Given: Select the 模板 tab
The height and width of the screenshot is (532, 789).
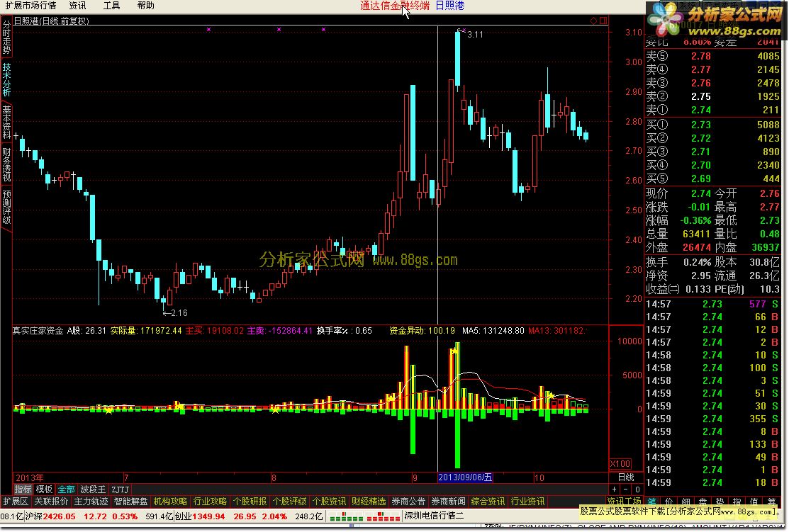Looking at the screenshot, I should [44, 489].
